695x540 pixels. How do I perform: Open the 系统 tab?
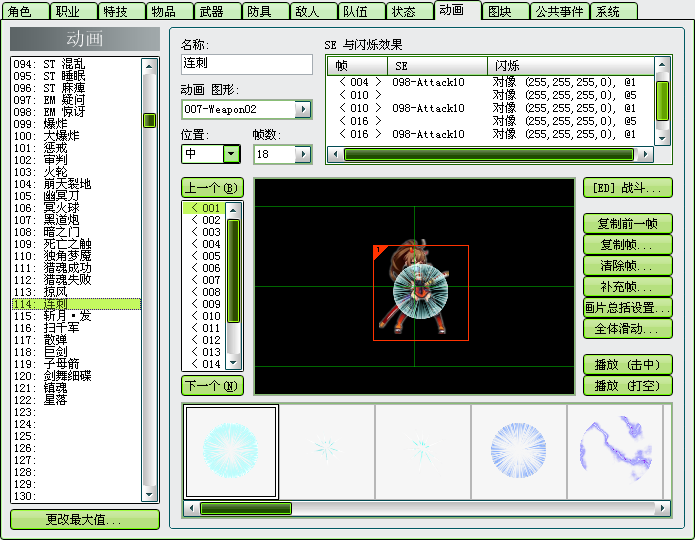[x=614, y=11]
